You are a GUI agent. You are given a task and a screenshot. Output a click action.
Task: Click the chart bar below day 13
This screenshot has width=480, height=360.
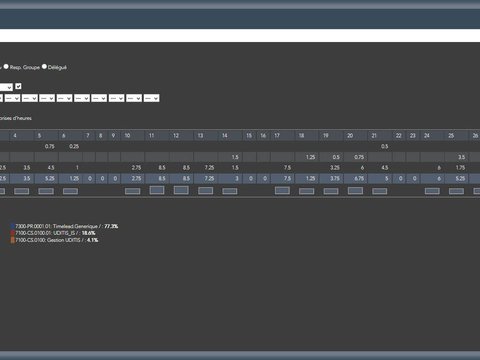(205, 191)
